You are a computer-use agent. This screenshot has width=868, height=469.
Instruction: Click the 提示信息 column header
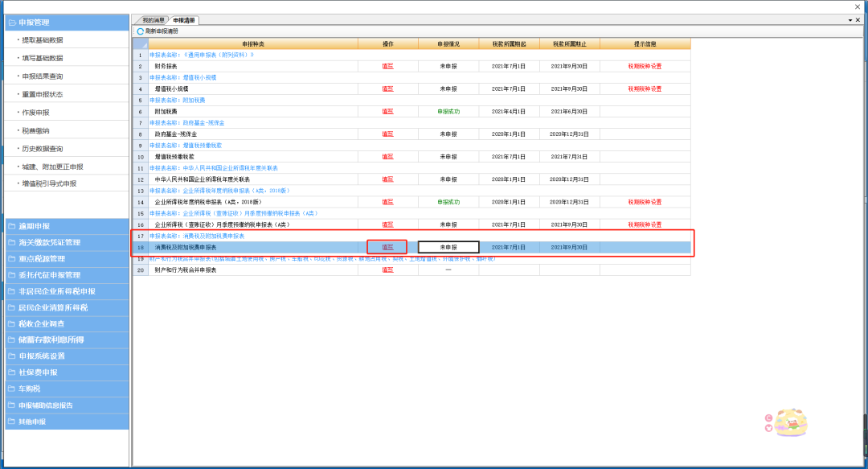click(x=645, y=43)
